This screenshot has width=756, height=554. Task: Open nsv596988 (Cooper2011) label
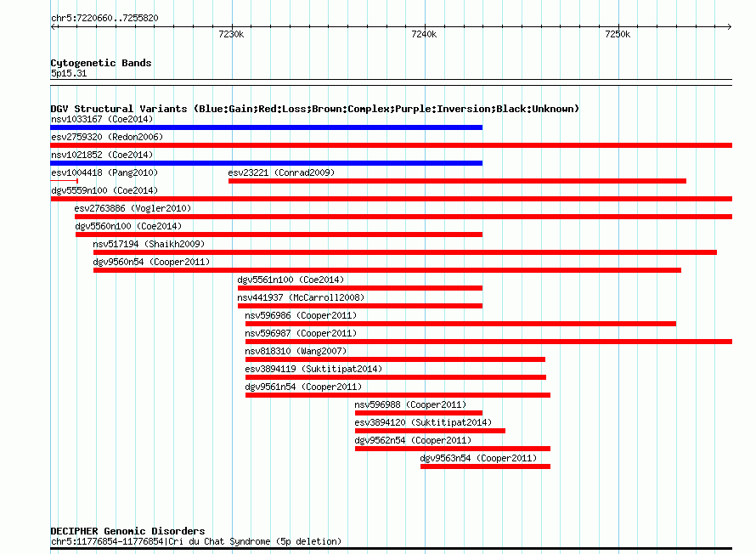pyautogui.click(x=410, y=404)
